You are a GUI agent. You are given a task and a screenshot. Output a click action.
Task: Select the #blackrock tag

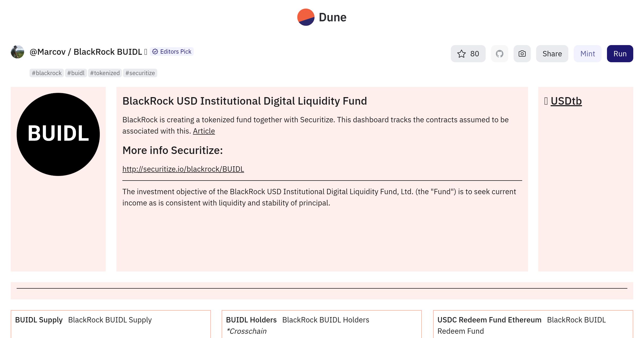47,73
